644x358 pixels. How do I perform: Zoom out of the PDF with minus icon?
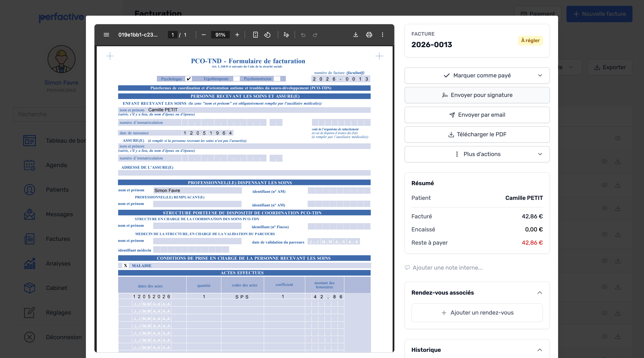pyautogui.click(x=203, y=35)
